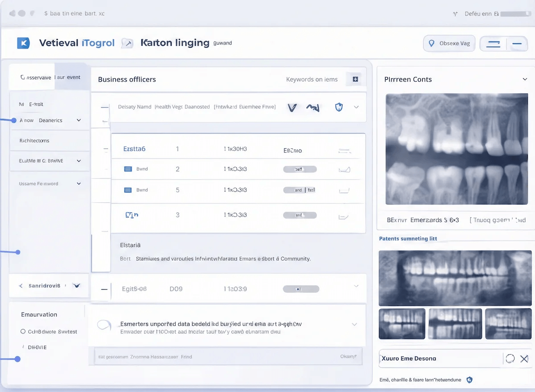Click the DI-WIE item under Emaurvation
This screenshot has width=535, height=392.
(x=37, y=347)
